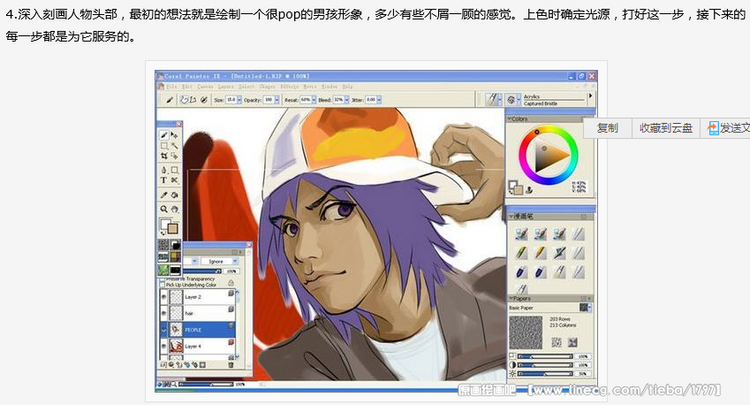The height and width of the screenshot is (405, 750).
Task: Open the green Look selector in toolbox
Action: pos(163,270)
